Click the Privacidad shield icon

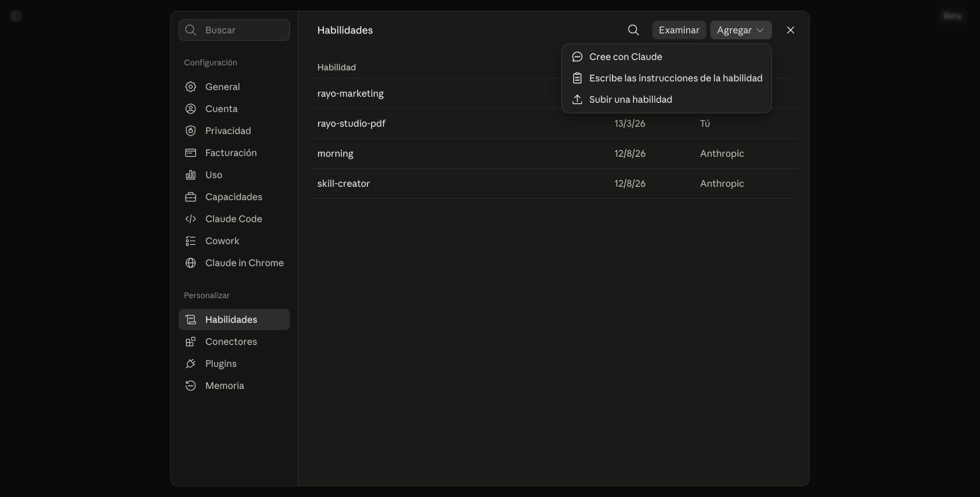click(x=191, y=131)
